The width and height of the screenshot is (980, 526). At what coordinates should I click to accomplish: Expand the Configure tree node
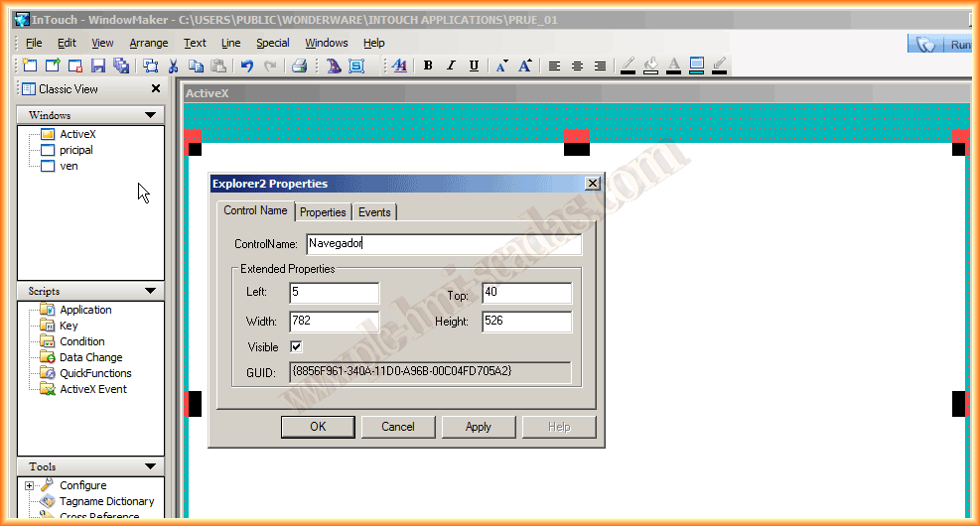click(x=30, y=485)
